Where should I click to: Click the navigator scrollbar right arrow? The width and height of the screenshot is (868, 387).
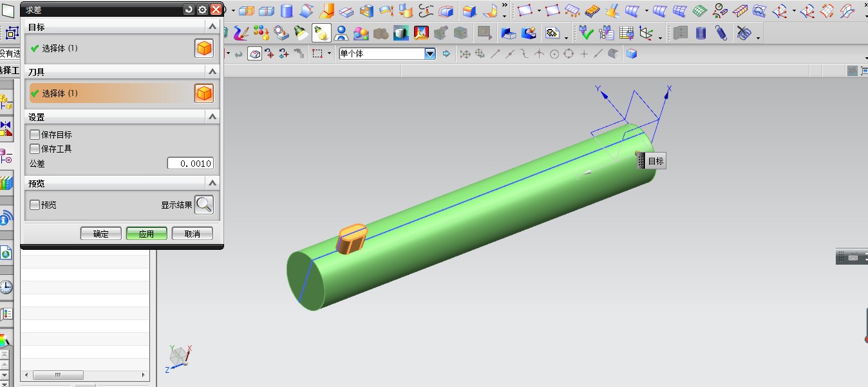pyautogui.click(x=144, y=375)
